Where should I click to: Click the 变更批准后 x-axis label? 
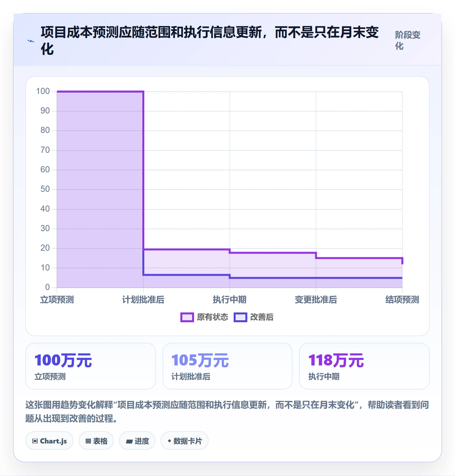(316, 300)
